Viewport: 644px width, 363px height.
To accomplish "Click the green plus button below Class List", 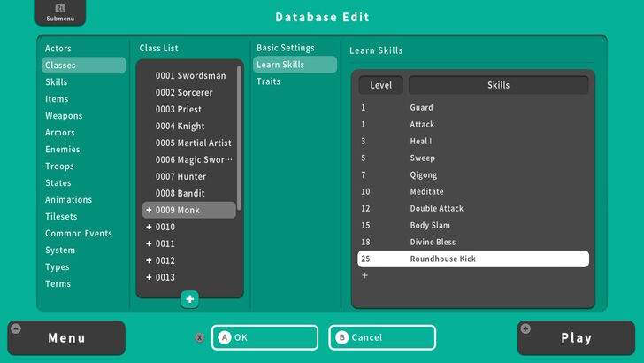I will [x=189, y=299].
